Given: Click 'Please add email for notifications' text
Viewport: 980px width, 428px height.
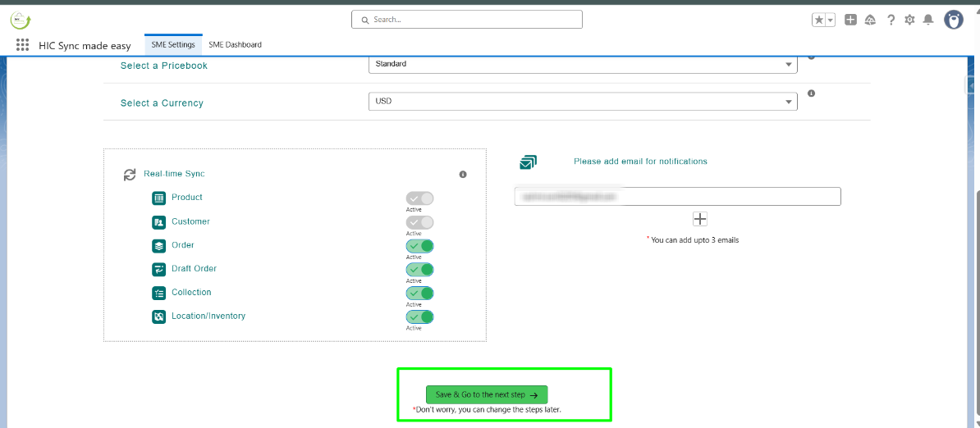Looking at the screenshot, I should tap(640, 161).
